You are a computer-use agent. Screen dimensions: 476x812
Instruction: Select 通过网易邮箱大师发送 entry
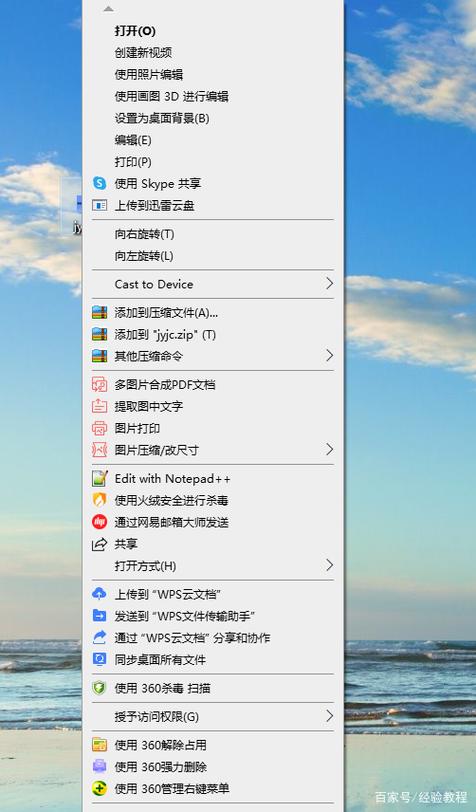(171, 522)
